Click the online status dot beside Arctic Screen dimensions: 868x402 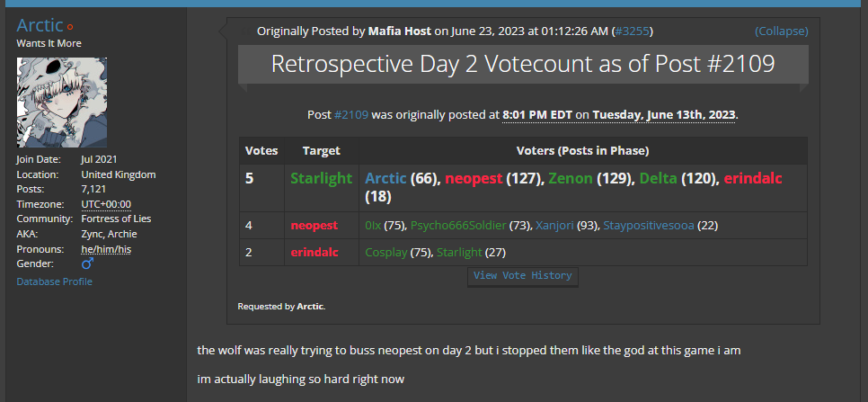tap(70, 27)
